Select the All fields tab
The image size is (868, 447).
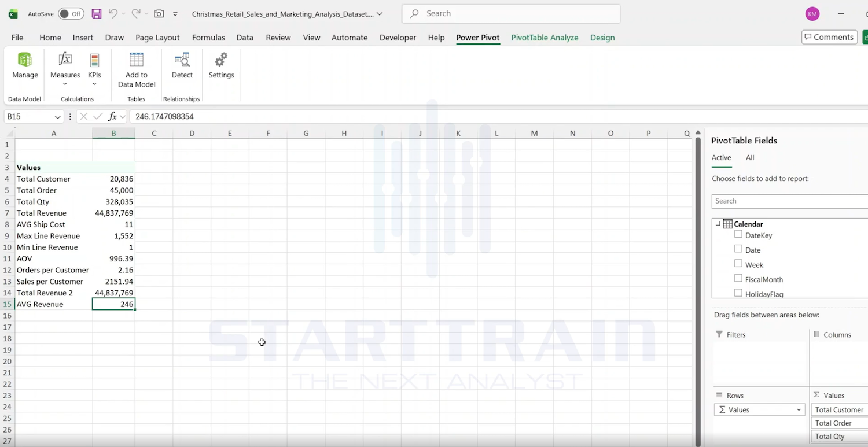[x=750, y=158]
